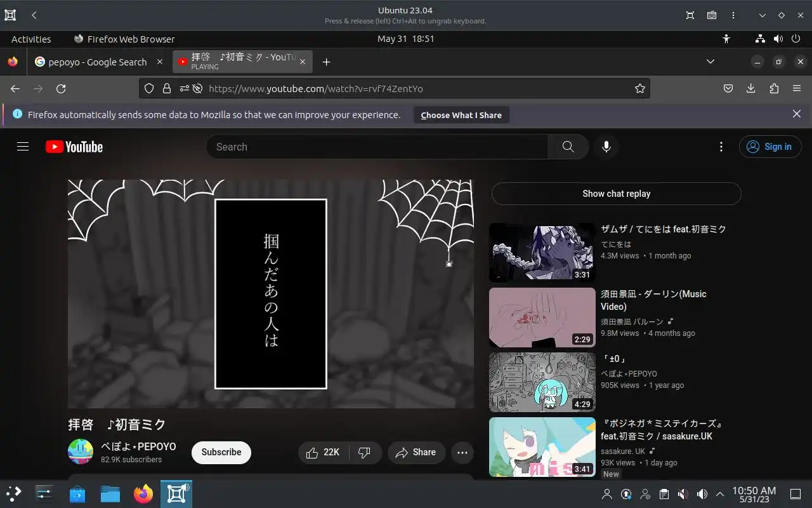812x508 pixels.
Task: Open the KDE application launcher
Action: [x=14, y=493]
